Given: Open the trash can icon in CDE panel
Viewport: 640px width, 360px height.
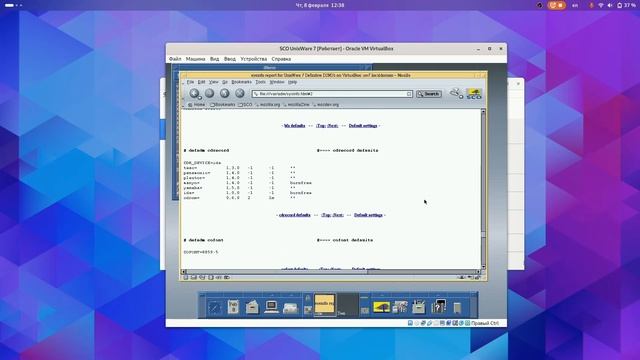Looking at the screenshot, I should coord(457,307).
